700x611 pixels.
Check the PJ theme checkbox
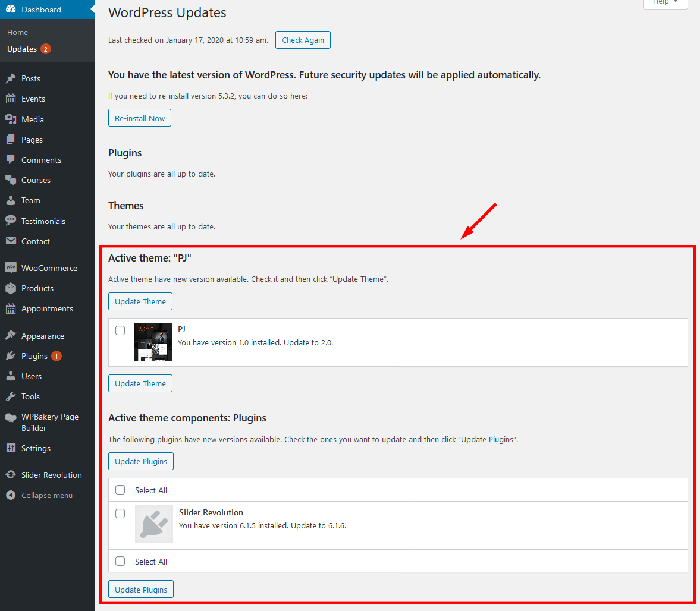(x=120, y=330)
